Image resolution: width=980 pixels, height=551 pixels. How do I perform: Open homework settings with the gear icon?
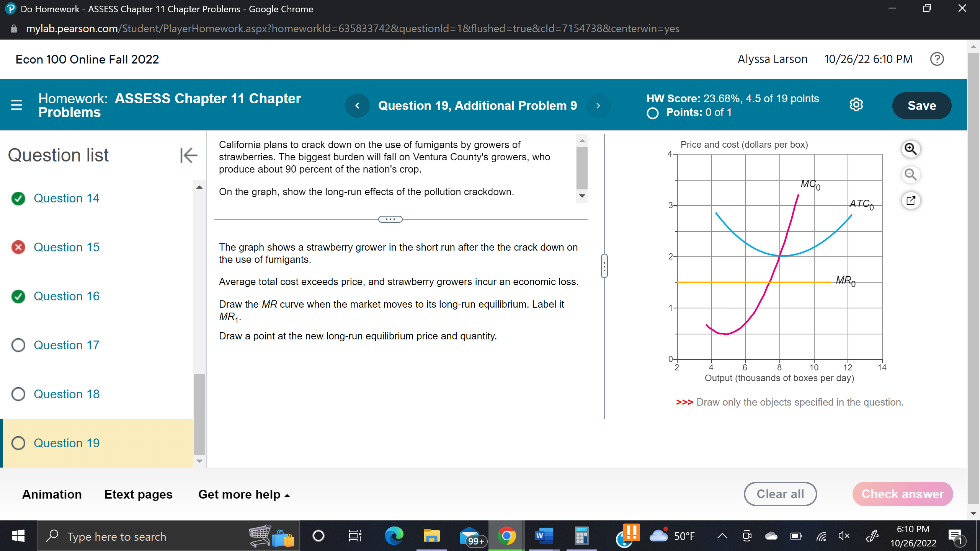(x=856, y=104)
